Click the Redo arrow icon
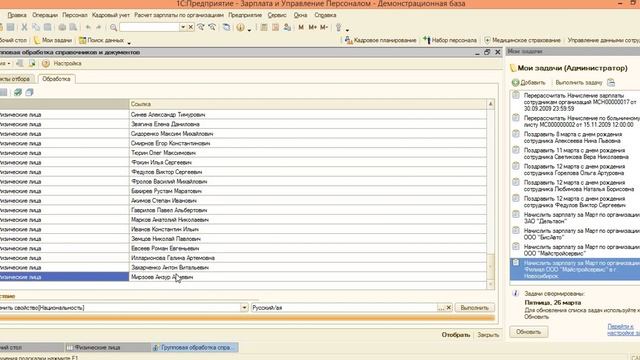 click(98, 27)
